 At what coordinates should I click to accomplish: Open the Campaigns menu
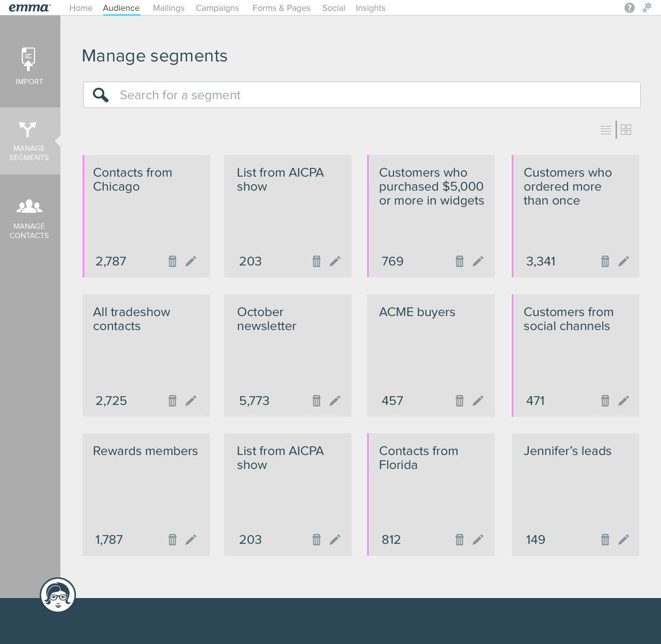(217, 8)
